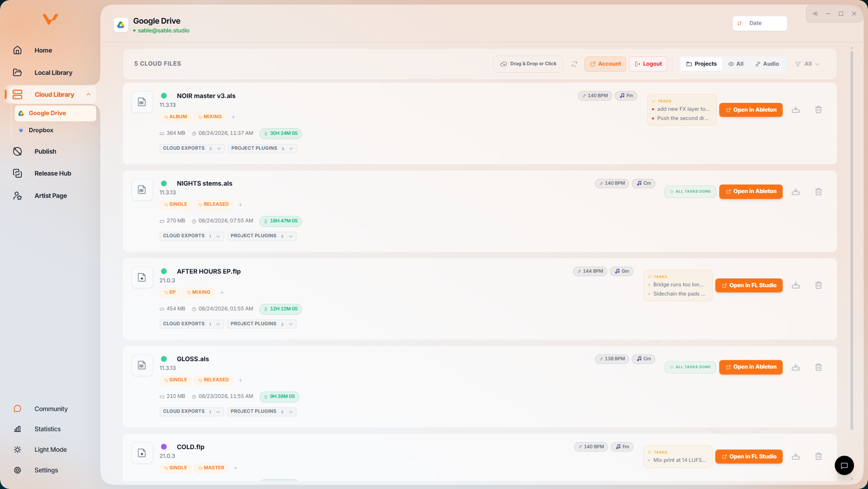Delete AFTER HOURS EP.flp with trash icon
The height and width of the screenshot is (489, 868).
click(x=819, y=285)
